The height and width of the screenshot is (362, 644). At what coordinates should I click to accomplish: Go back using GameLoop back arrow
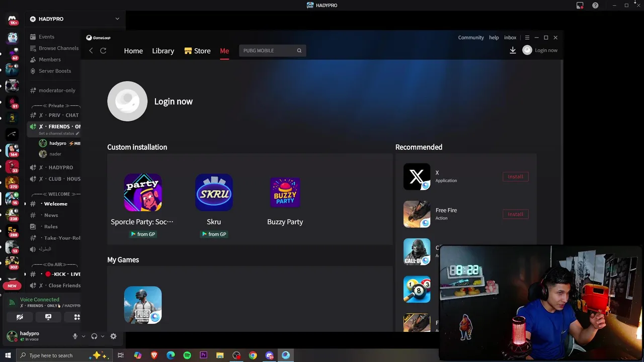click(91, 51)
